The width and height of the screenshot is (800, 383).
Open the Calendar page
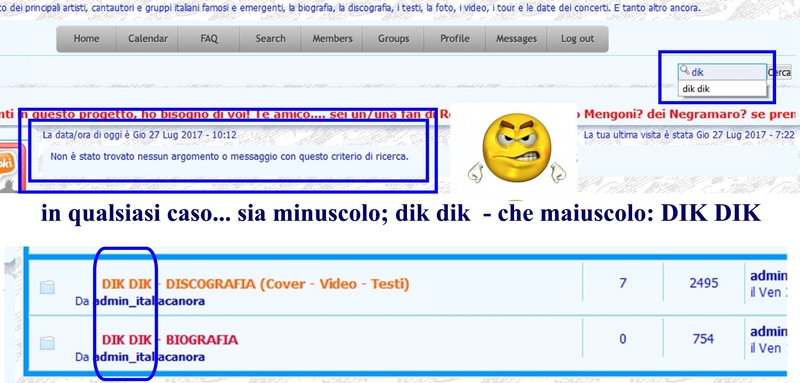(147, 39)
